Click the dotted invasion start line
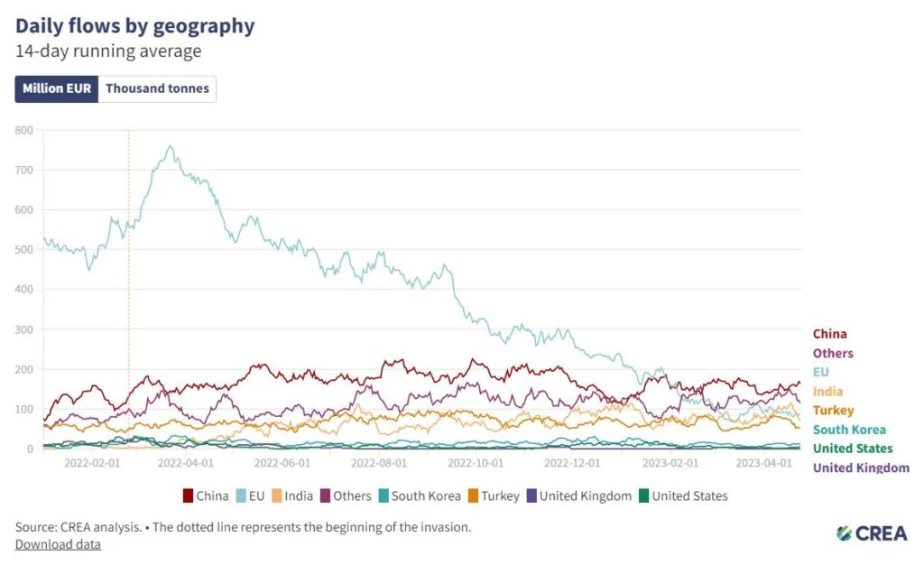Viewport: 924px width, 565px height. 128,271
